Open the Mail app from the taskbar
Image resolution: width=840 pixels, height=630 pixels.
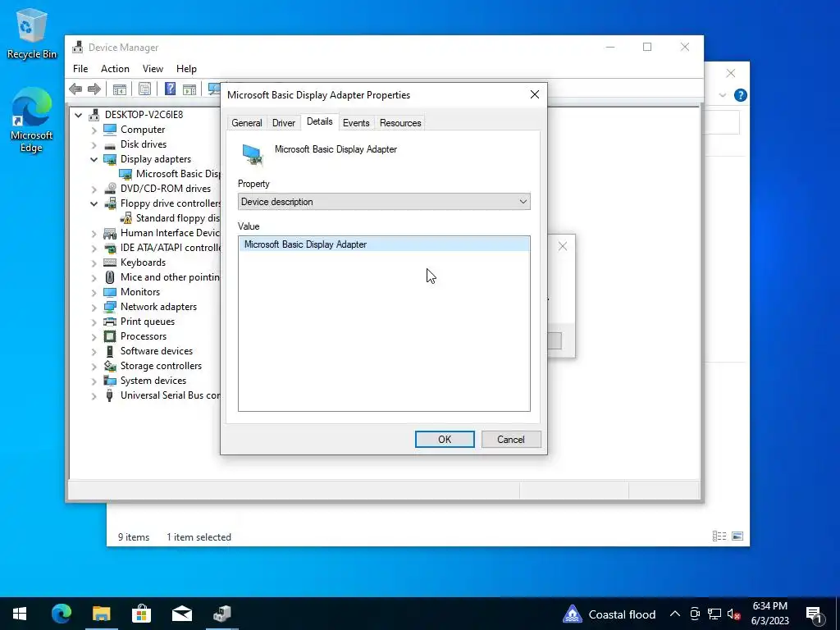point(182,614)
